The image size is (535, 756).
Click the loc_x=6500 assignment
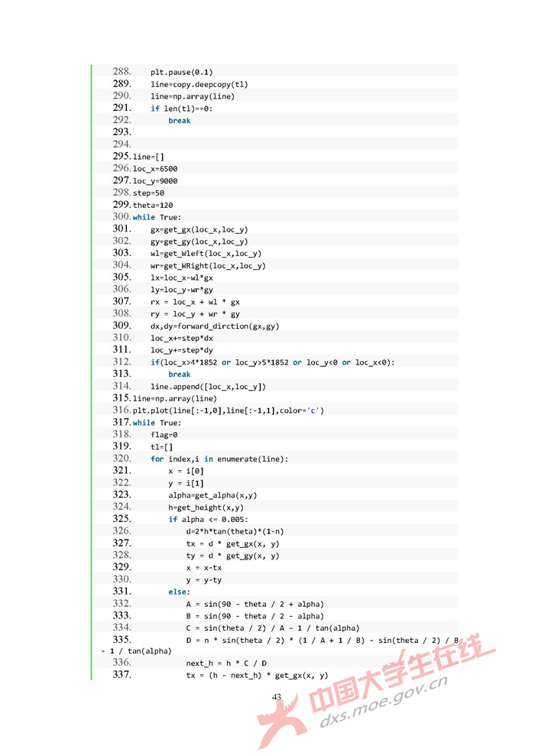pos(155,169)
